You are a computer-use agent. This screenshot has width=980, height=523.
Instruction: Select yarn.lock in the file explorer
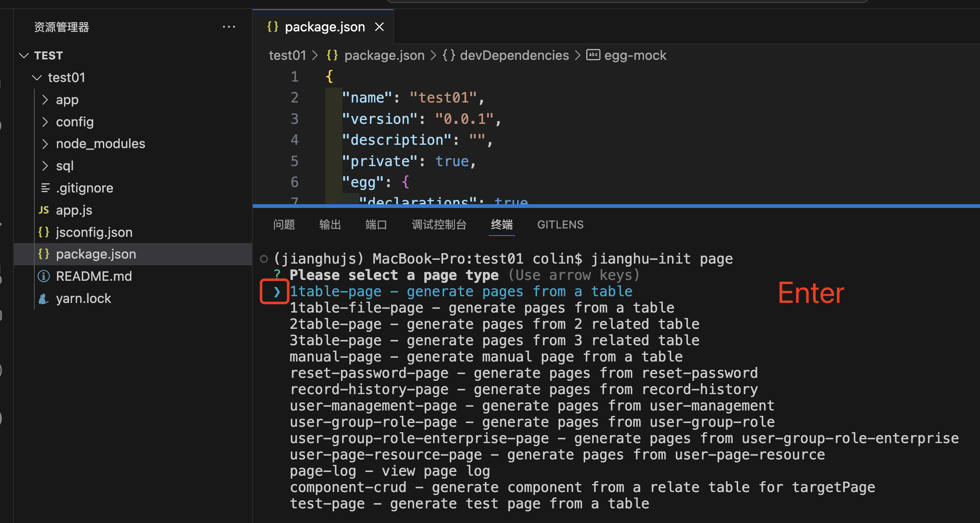83,298
